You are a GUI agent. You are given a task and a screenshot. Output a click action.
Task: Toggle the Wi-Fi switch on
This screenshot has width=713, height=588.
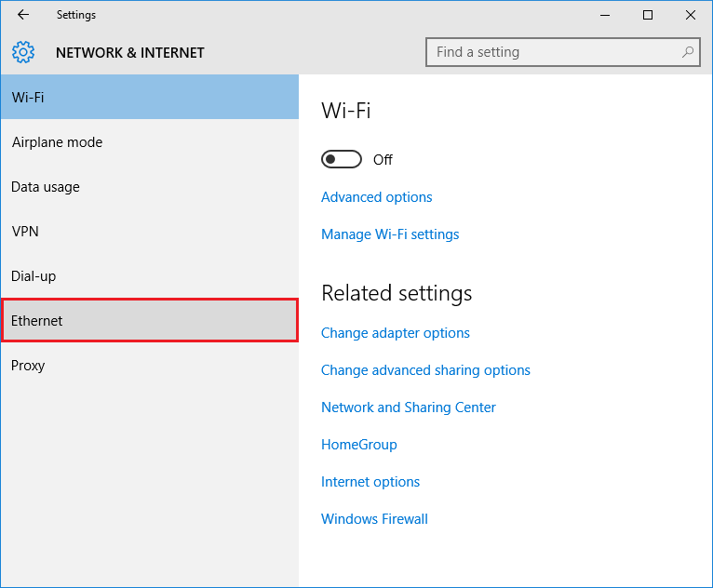pyautogui.click(x=342, y=160)
